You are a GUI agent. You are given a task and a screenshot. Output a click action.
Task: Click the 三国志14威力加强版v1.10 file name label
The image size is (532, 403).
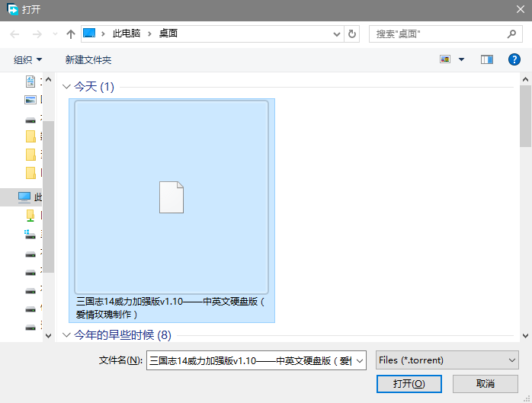coord(170,308)
